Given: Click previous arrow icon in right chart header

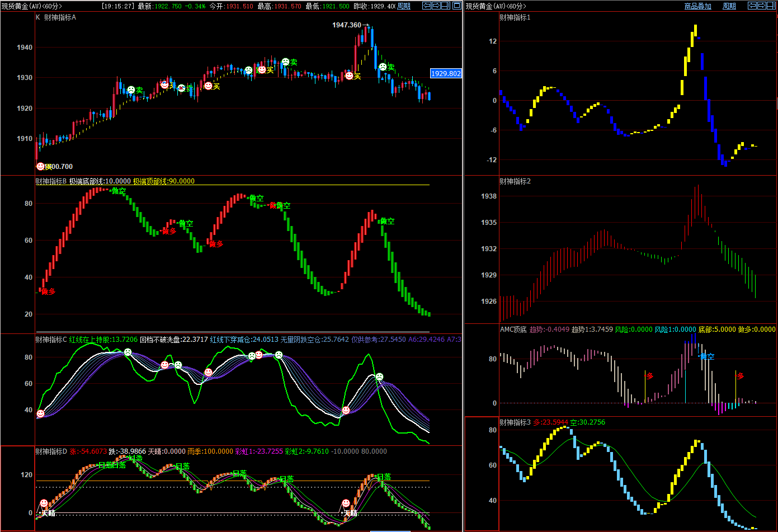Looking at the screenshot, I should point(752,6).
